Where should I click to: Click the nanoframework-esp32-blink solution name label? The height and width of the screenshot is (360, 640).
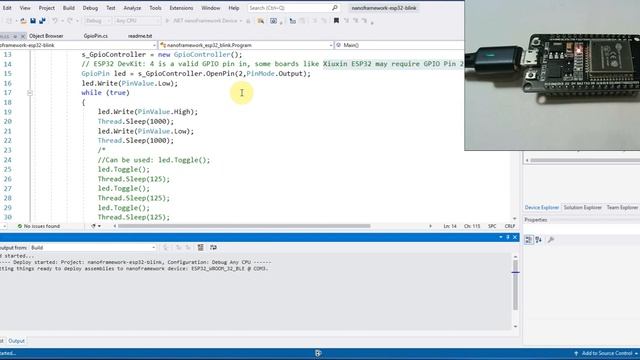(384, 8)
